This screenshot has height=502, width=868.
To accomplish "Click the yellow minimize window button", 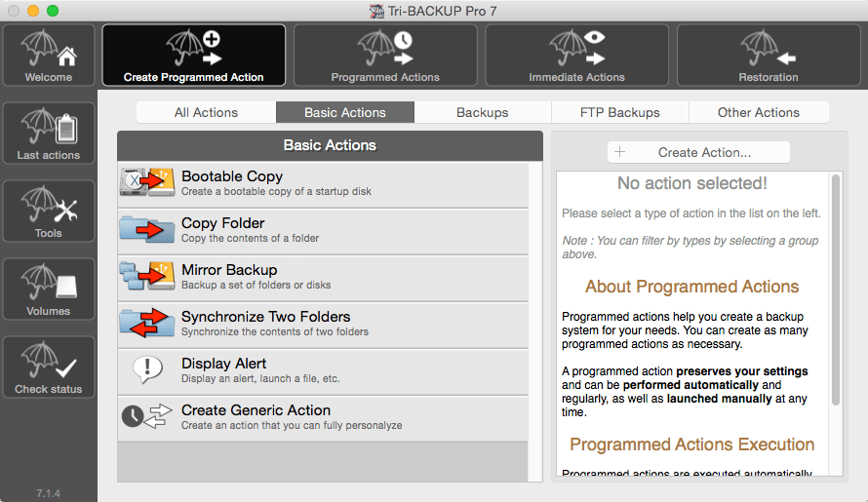I will pos(33,11).
